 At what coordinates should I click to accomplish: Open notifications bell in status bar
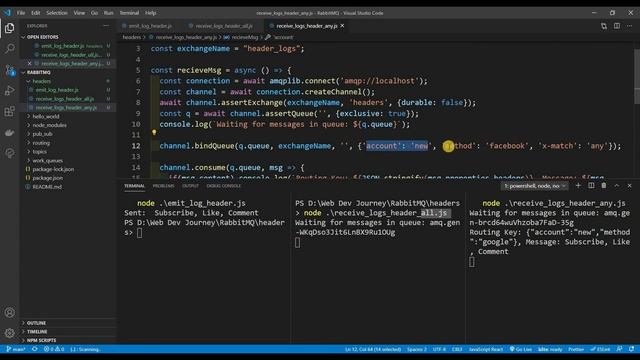click(x=631, y=349)
